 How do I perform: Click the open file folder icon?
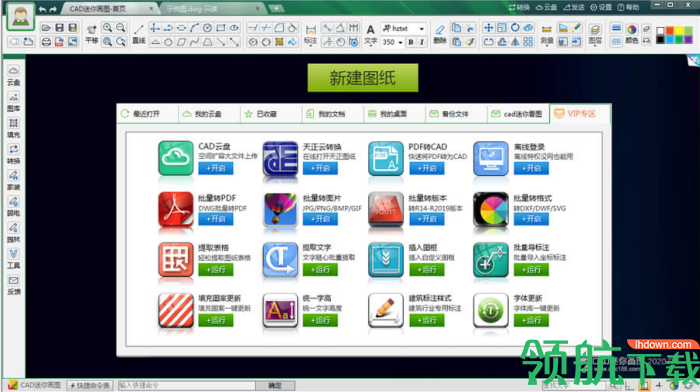(46, 28)
